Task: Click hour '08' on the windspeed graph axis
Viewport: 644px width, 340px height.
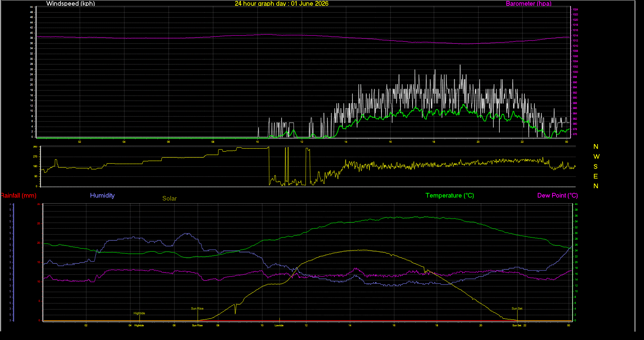Action: 213,142
